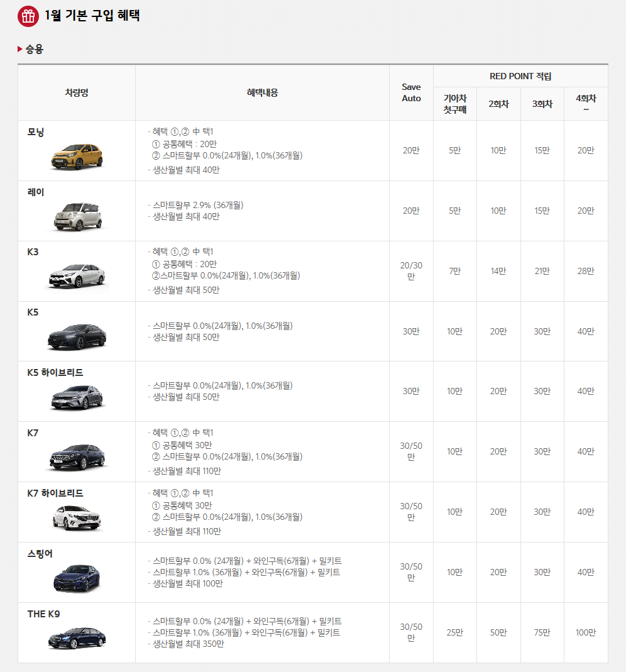Viewport: 626px width, 672px height.
Task: Click the 스팅어 model name
Action: [x=40, y=554]
